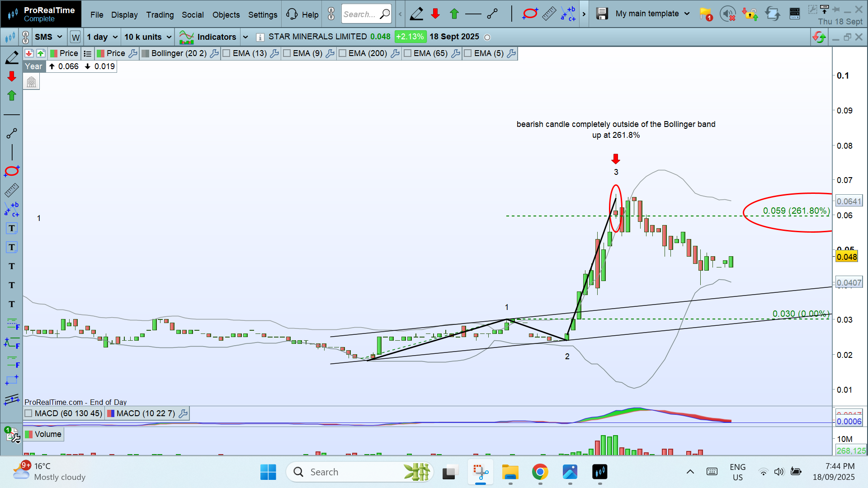The height and width of the screenshot is (488, 868).
Task: Select the abc wave labeling tool in top toolbar
Action: 568,14
